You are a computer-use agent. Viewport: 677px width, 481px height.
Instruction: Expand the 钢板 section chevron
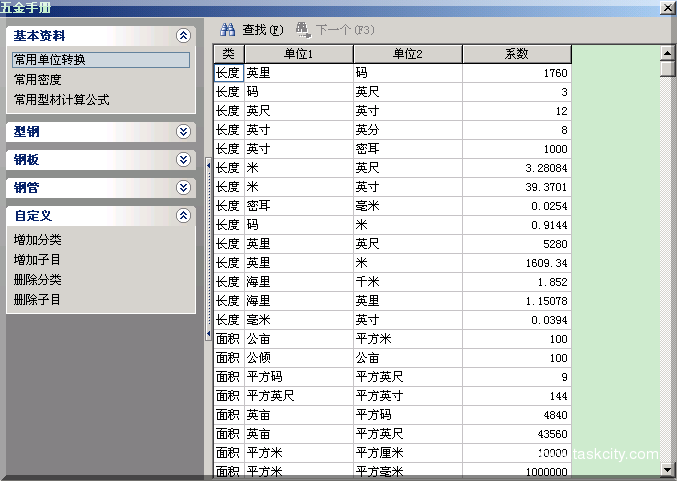(x=182, y=159)
